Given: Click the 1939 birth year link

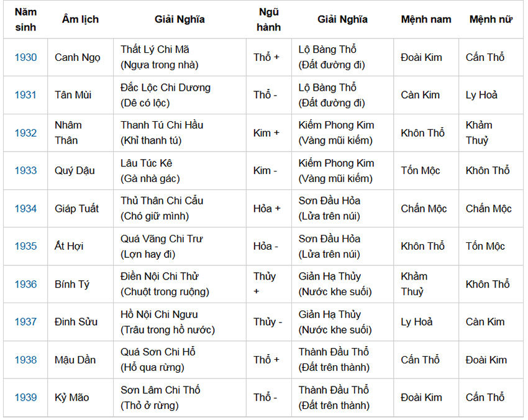Looking at the screenshot, I should tap(25, 398).
